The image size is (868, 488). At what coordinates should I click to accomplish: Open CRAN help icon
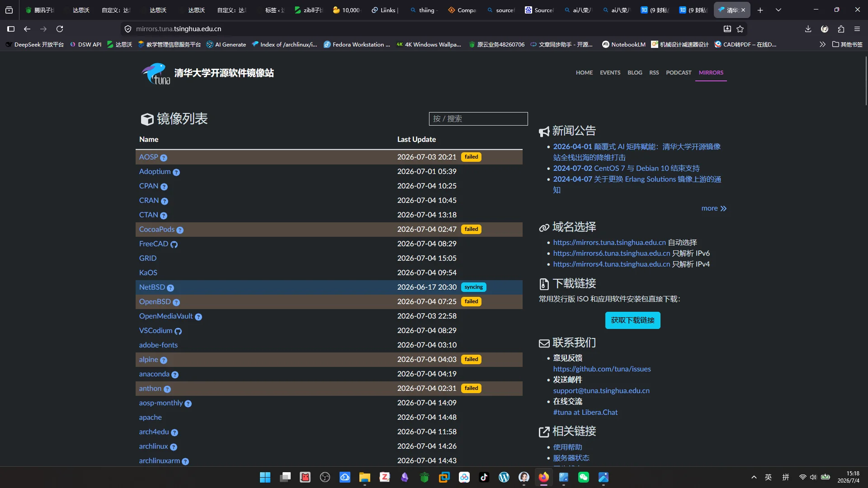point(165,201)
